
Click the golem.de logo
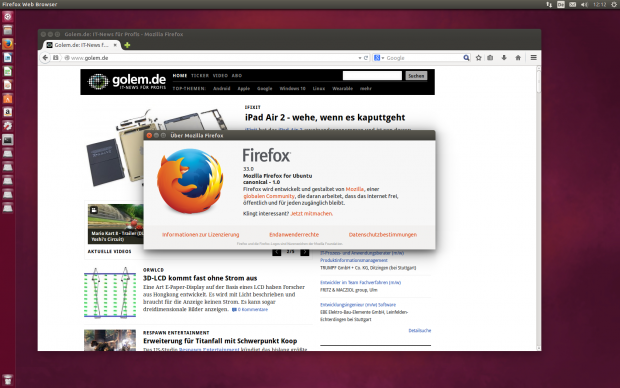pyautogui.click(x=127, y=81)
